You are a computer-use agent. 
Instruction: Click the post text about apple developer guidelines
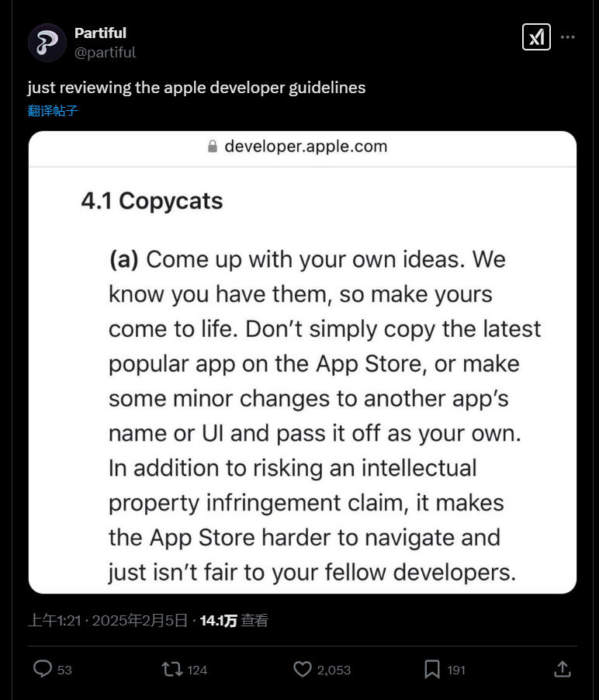196,87
